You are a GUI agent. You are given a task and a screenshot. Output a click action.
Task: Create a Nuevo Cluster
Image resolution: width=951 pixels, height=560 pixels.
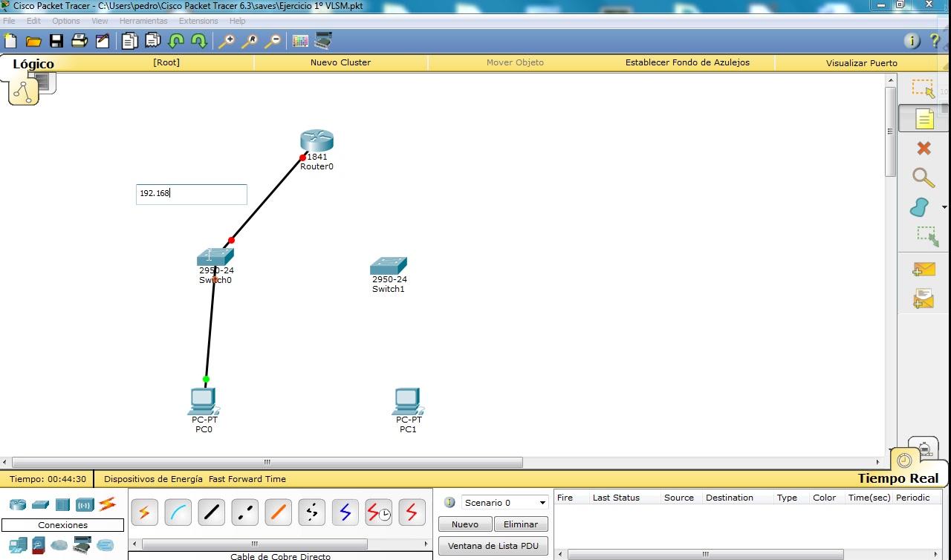tap(340, 62)
